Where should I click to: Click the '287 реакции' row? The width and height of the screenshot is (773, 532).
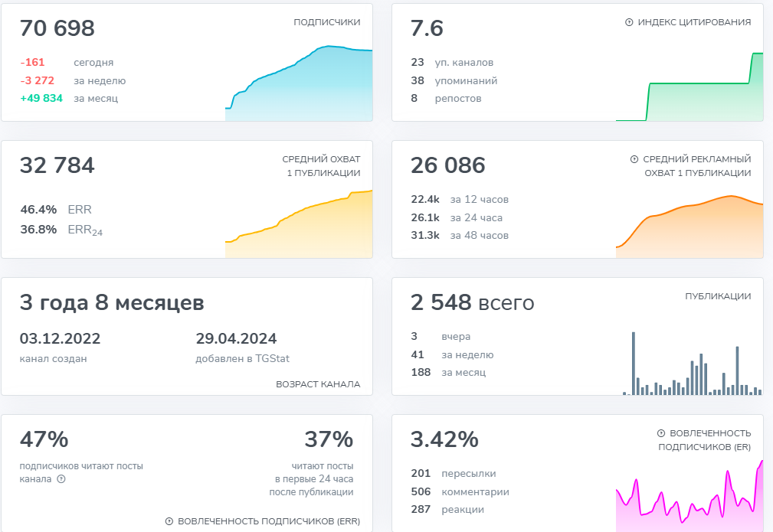[x=447, y=509]
